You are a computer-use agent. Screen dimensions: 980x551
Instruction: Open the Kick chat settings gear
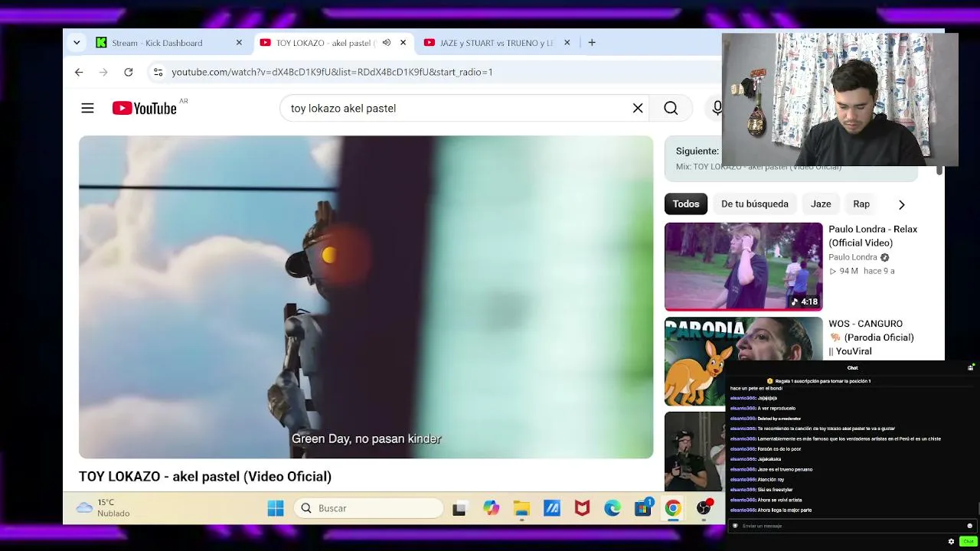click(952, 542)
